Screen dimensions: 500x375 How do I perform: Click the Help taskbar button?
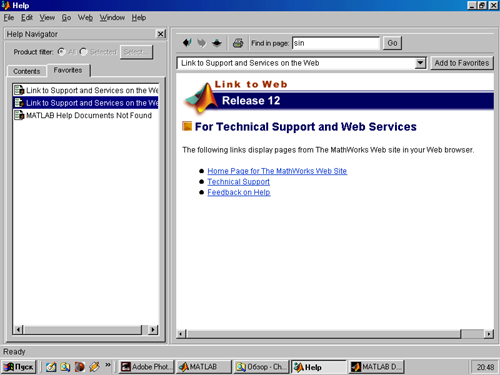[319, 367]
